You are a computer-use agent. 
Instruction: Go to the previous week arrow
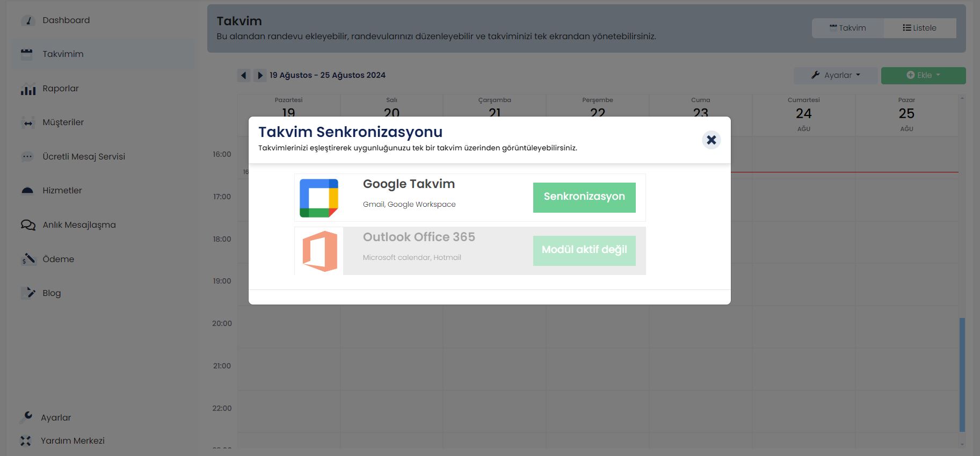[x=244, y=76]
